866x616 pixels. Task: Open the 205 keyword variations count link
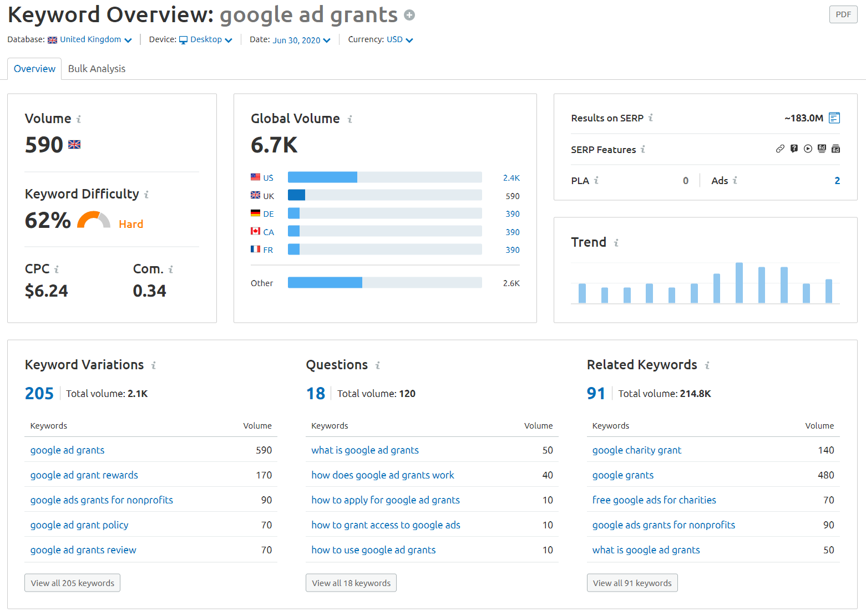39,394
